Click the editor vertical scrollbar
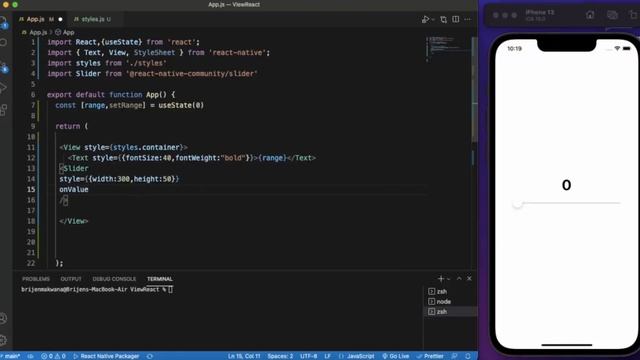 click(x=474, y=90)
